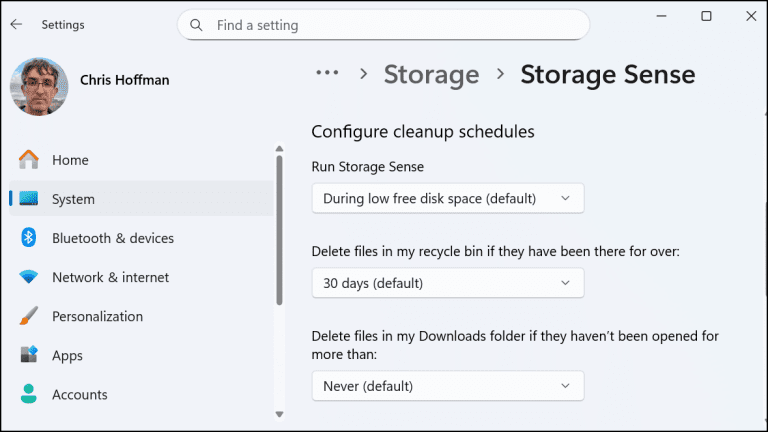Click the Accounts person icon
This screenshot has width=768, height=432.
click(29, 394)
